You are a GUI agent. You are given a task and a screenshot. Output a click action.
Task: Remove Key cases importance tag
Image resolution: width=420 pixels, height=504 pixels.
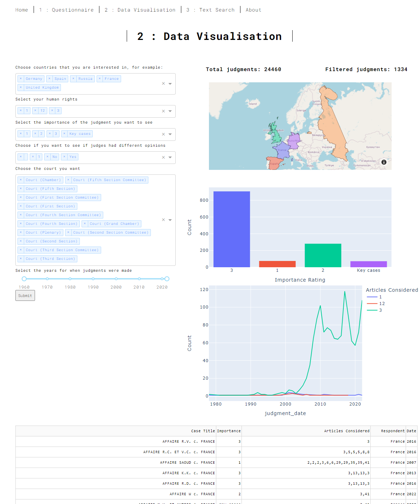click(64, 134)
